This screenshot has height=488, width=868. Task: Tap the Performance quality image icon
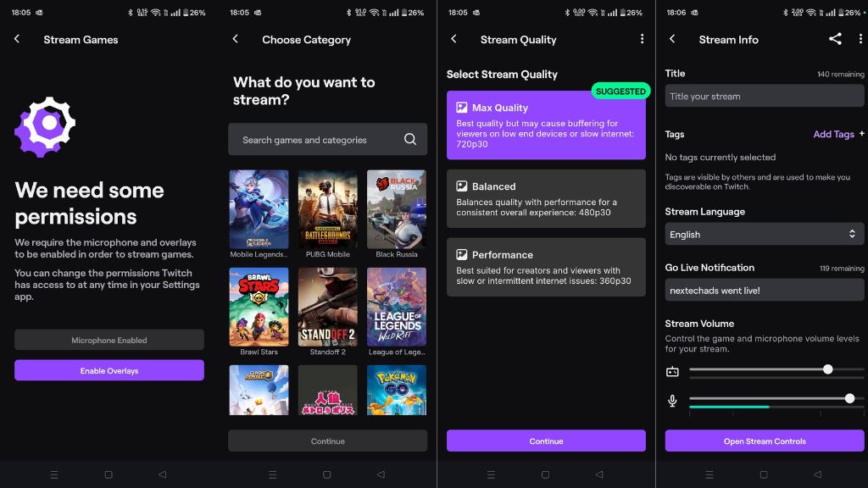point(462,254)
